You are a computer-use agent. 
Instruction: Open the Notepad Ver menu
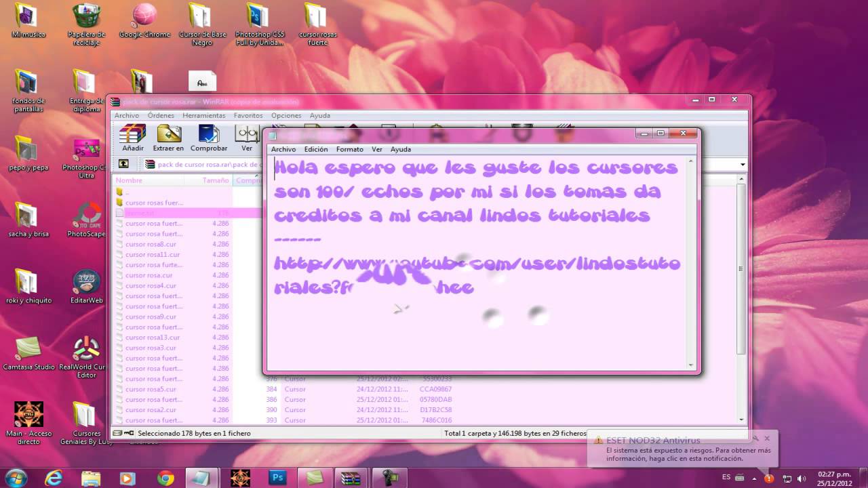377,149
